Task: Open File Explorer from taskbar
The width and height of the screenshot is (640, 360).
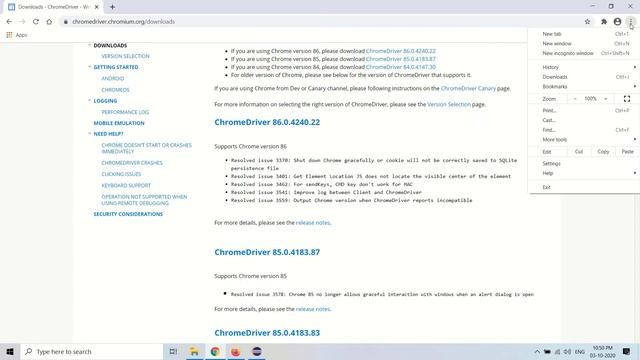Action: tap(194, 351)
